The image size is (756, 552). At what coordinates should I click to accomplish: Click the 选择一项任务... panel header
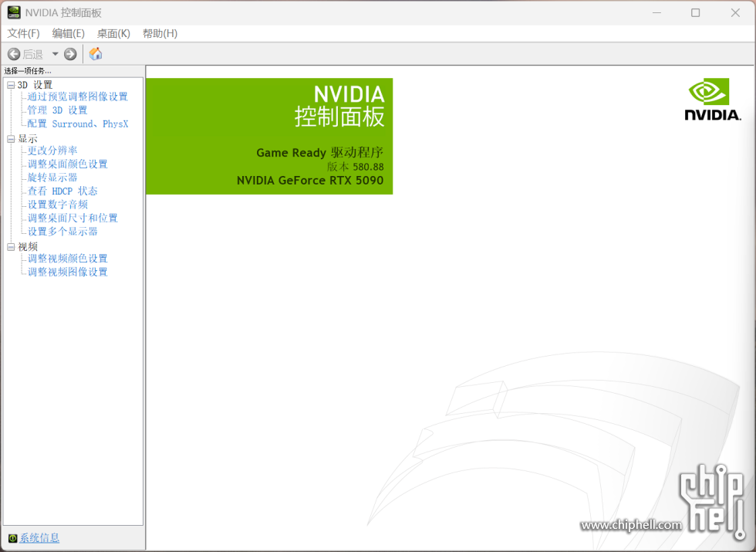28,71
